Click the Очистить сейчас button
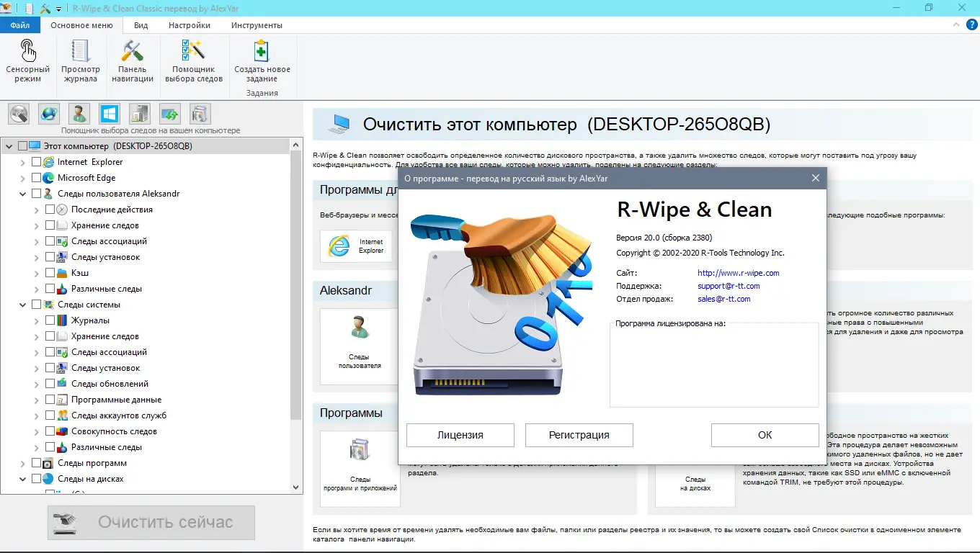 click(x=151, y=522)
